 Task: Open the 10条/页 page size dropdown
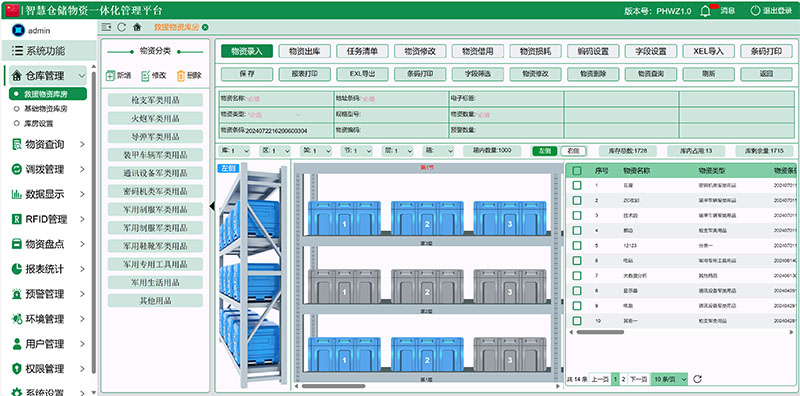tap(669, 379)
